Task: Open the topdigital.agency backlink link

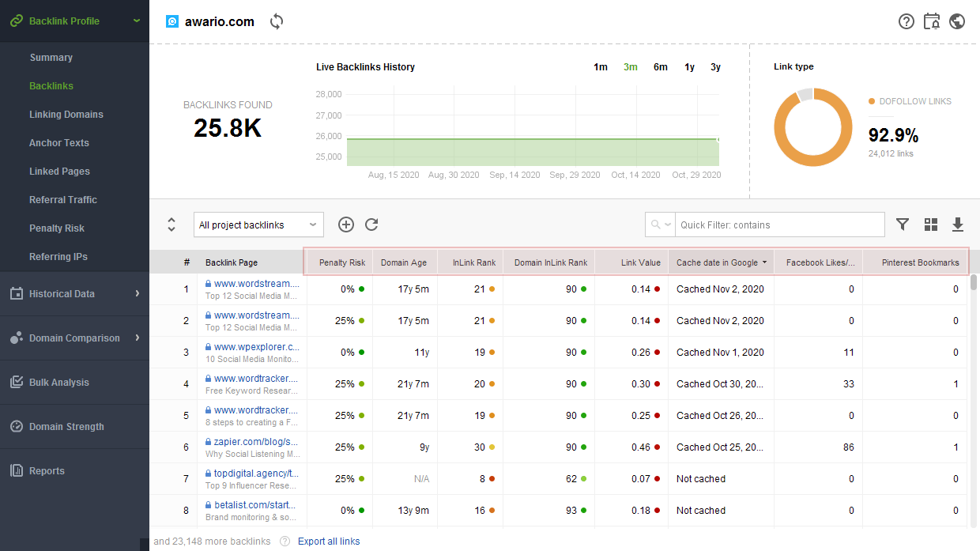Action: click(257, 473)
